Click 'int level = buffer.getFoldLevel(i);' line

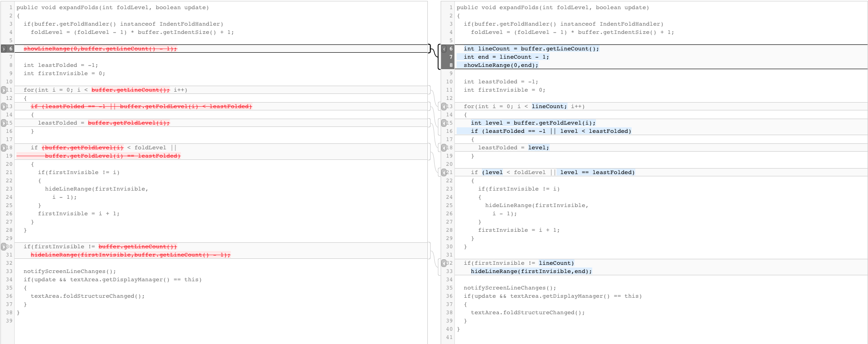click(533, 123)
